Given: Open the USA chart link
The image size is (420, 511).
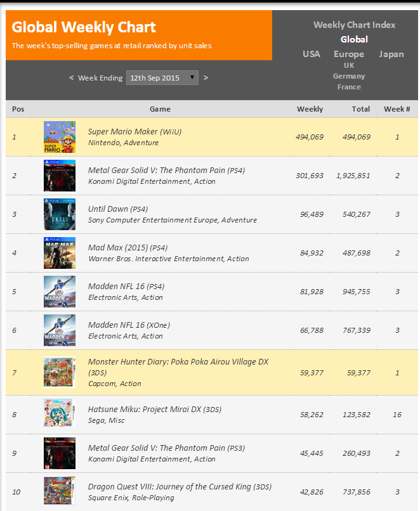Looking at the screenshot, I should pos(312,54).
